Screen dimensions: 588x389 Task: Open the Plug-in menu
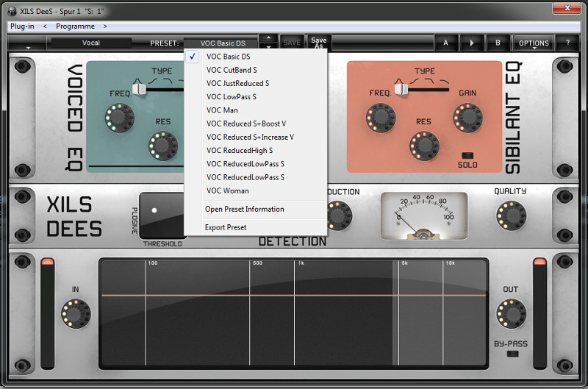22,26
